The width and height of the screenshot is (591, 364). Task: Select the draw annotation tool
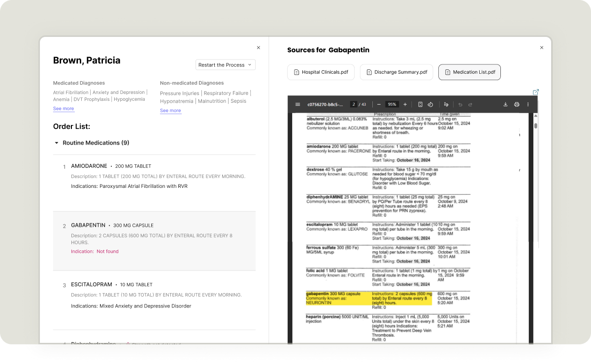point(446,104)
